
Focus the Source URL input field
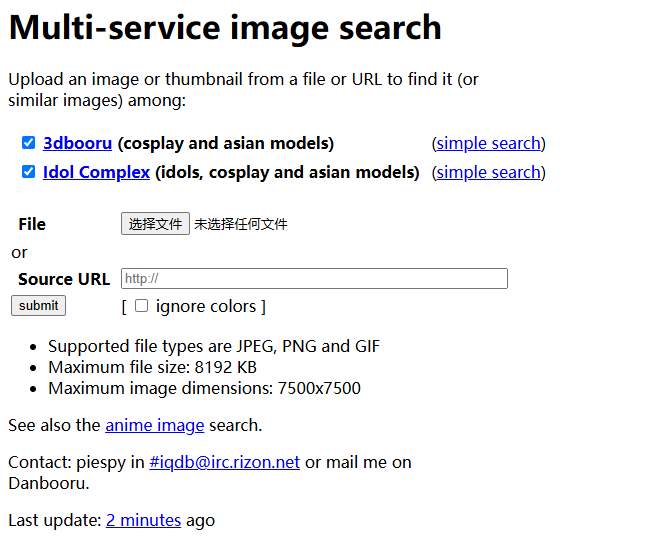(314, 279)
